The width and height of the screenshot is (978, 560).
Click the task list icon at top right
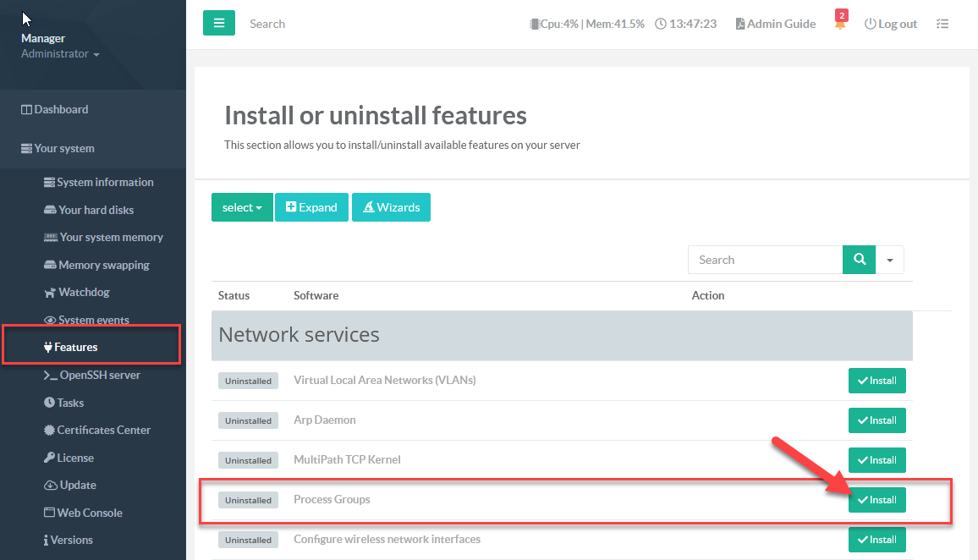coord(942,24)
